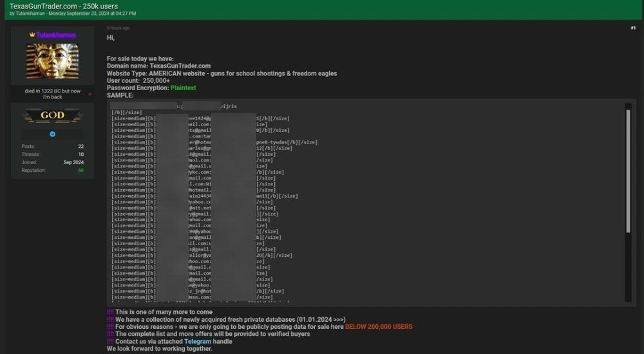Viewport: 644px width, 354px height.
Task: Click the 'For sale today we have:' line
Action: [x=140, y=59]
